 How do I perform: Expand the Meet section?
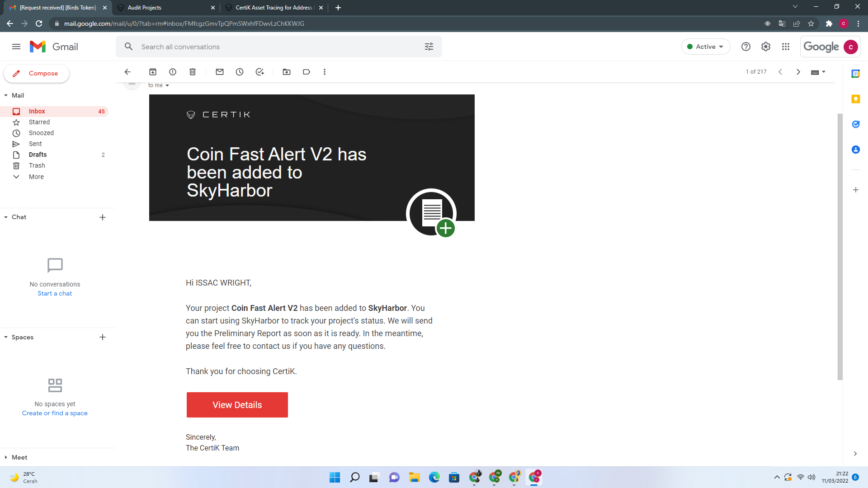(6, 457)
